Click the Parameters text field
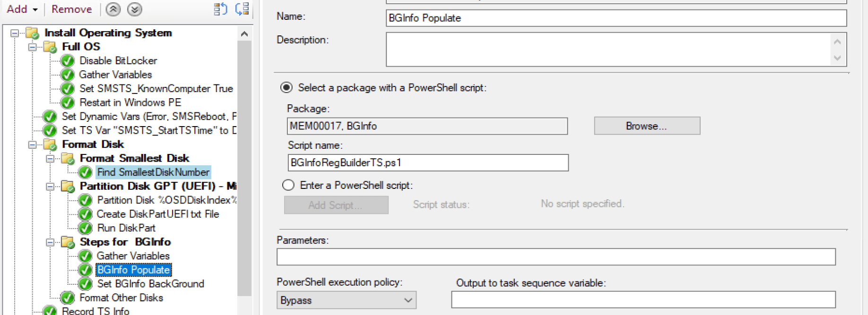 click(x=556, y=257)
